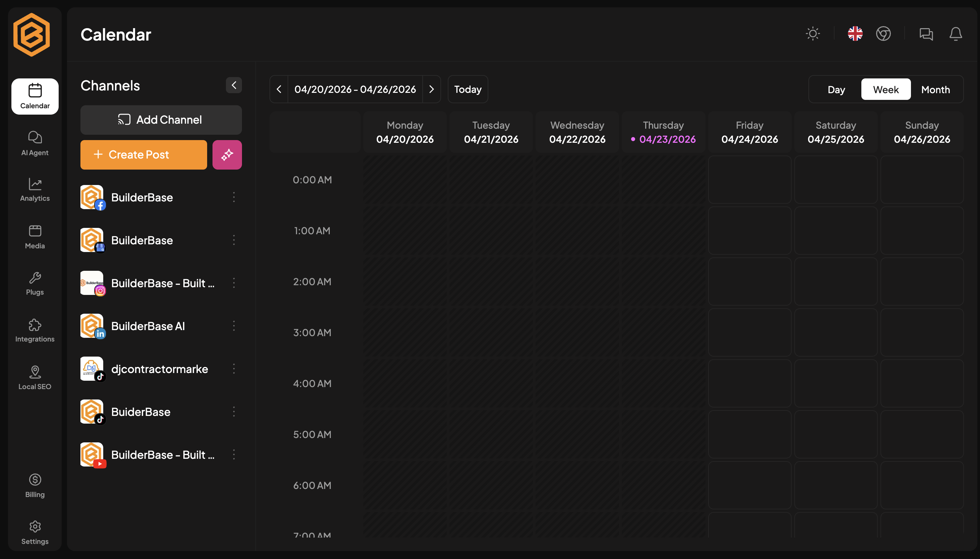The width and height of the screenshot is (980, 559).
Task: Select Sunday 04/26/2026 column header
Action: (x=922, y=132)
